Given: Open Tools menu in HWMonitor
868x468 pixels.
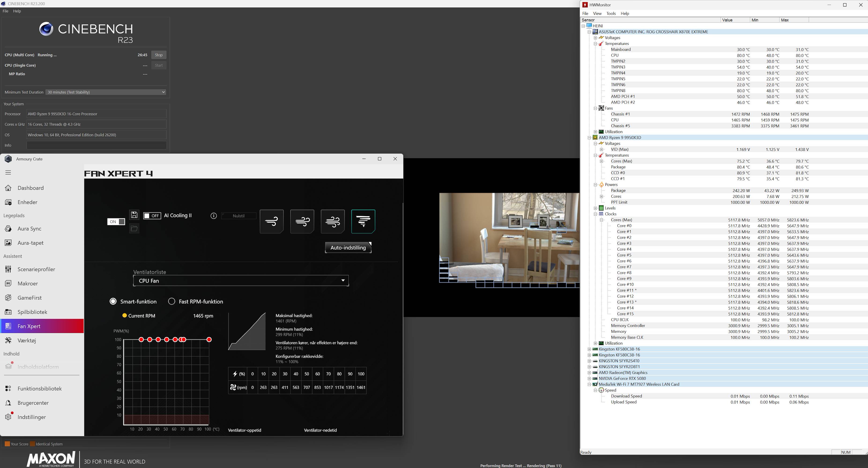Looking at the screenshot, I should pyautogui.click(x=611, y=14).
